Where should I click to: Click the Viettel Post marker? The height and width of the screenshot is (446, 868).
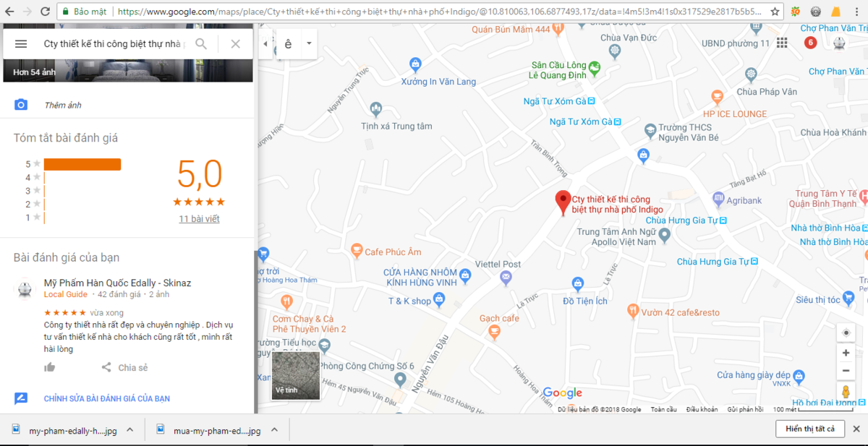pyautogui.click(x=506, y=278)
